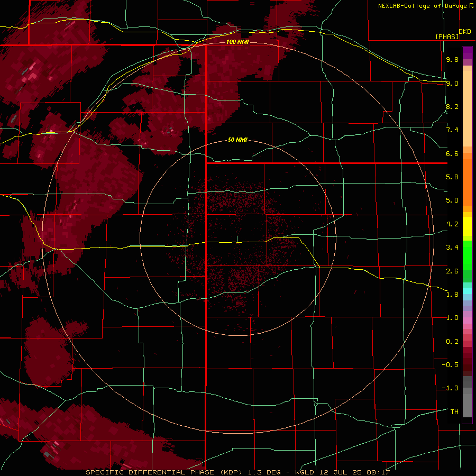The image size is (476, 476).
Task: Click the 50 NMI range ring label
Action: 237,140
